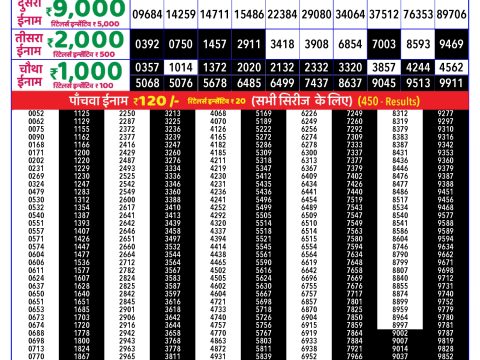Select the number 15486

(249, 14)
